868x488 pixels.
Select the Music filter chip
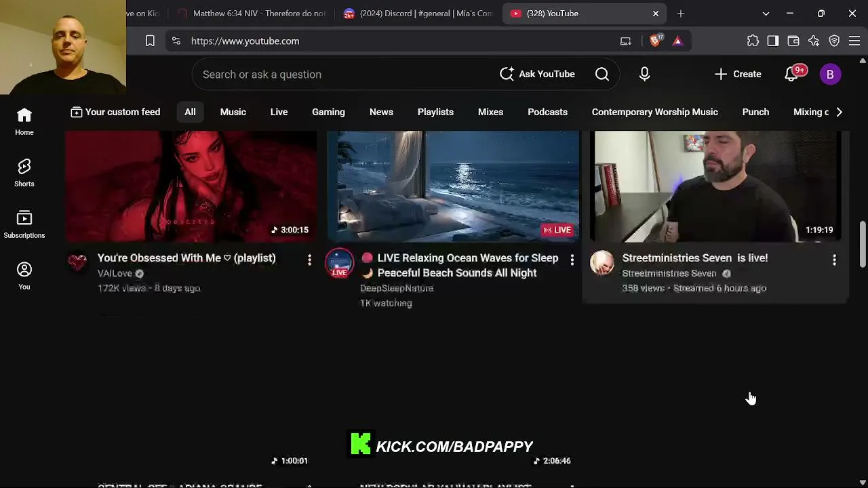pyautogui.click(x=233, y=112)
